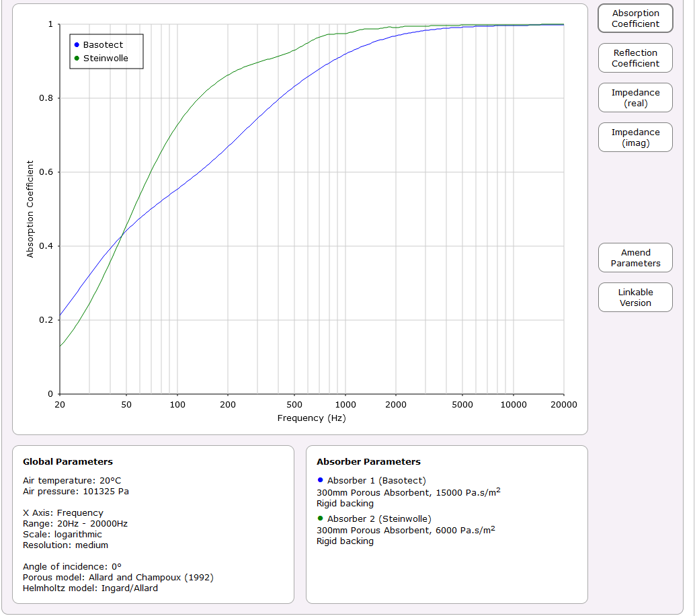This screenshot has height=616, width=695.
Task: Click the Absorber Parameters heading
Action: point(368,462)
